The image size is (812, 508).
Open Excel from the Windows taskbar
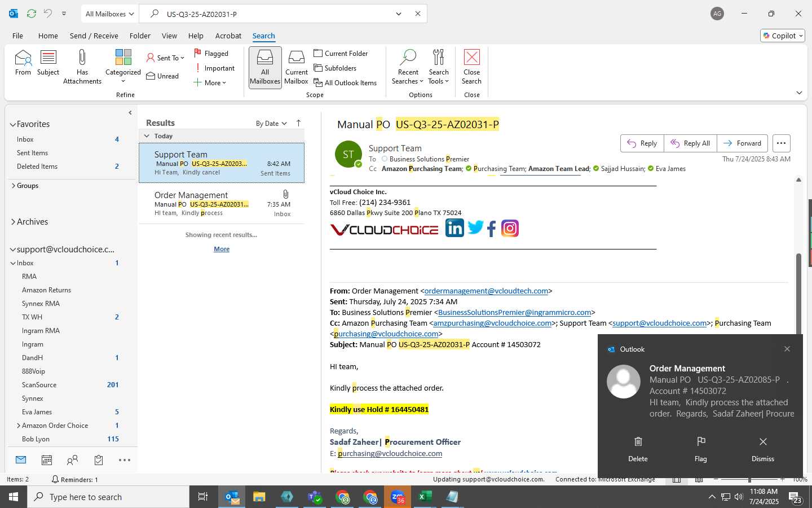click(x=425, y=497)
